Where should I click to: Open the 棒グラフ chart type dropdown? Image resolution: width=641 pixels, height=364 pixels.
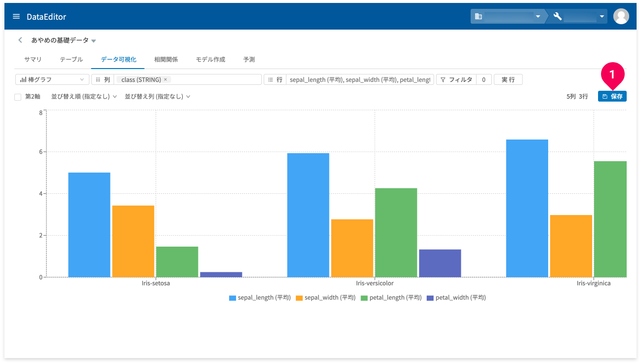pyautogui.click(x=52, y=79)
